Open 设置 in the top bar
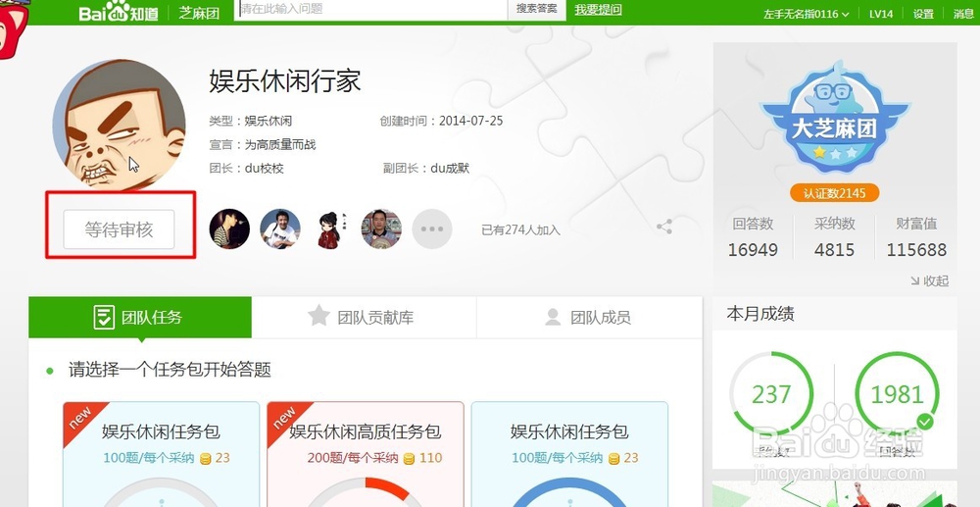980x507 pixels. (923, 14)
